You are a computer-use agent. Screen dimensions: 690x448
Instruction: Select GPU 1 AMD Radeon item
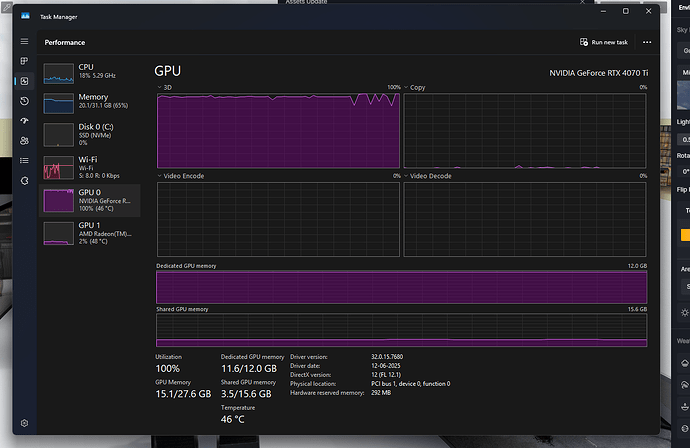90,233
